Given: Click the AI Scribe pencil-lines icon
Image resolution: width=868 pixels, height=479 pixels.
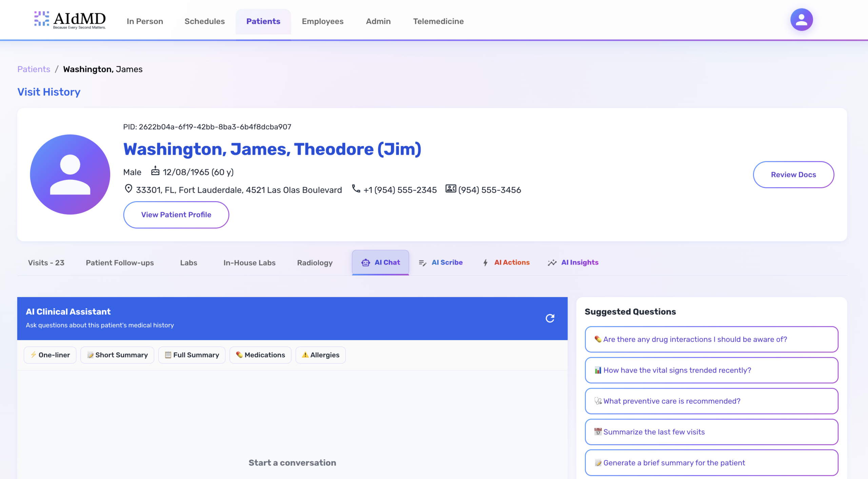Looking at the screenshot, I should 422,263.
